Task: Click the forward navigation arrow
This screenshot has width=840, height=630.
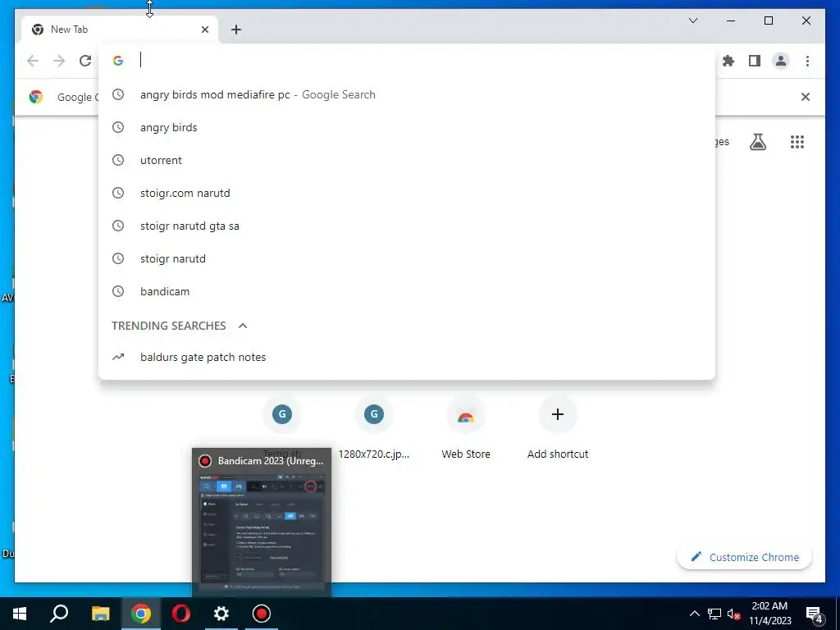Action: pos(59,61)
